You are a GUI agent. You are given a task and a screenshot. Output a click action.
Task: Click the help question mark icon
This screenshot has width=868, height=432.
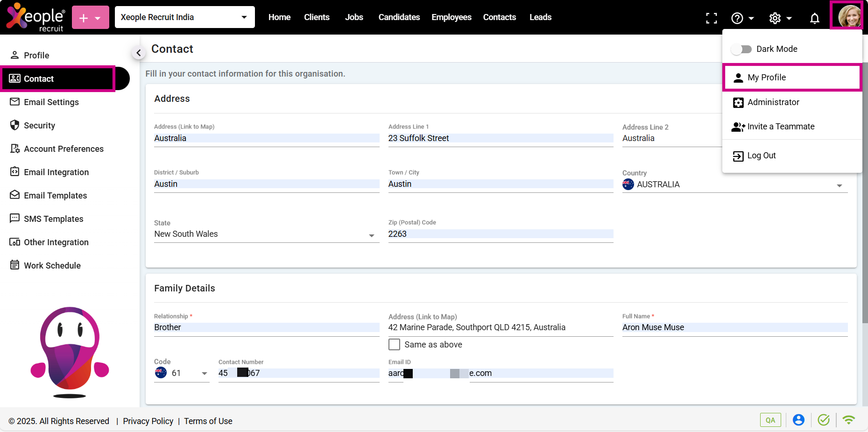(x=737, y=18)
